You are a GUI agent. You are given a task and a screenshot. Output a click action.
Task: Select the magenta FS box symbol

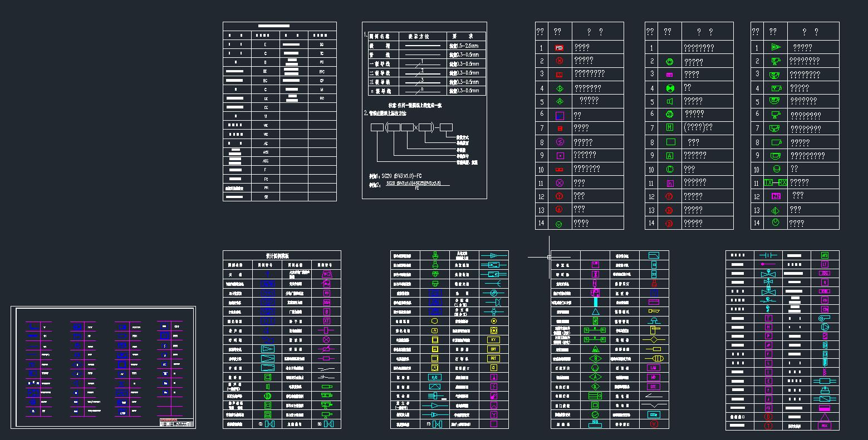coord(768,408)
